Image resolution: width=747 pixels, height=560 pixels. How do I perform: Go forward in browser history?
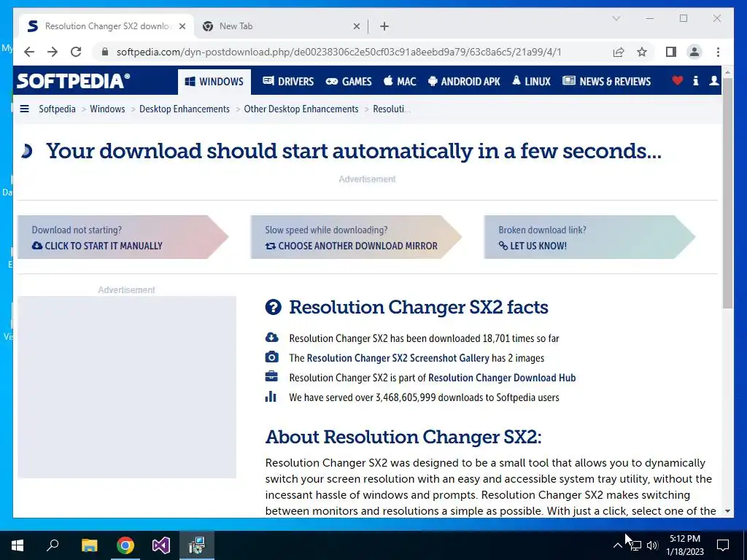coord(53,52)
